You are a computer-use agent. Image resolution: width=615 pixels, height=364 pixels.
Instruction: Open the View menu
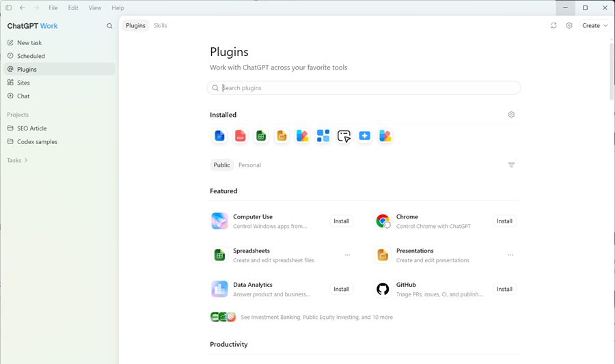(x=94, y=8)
